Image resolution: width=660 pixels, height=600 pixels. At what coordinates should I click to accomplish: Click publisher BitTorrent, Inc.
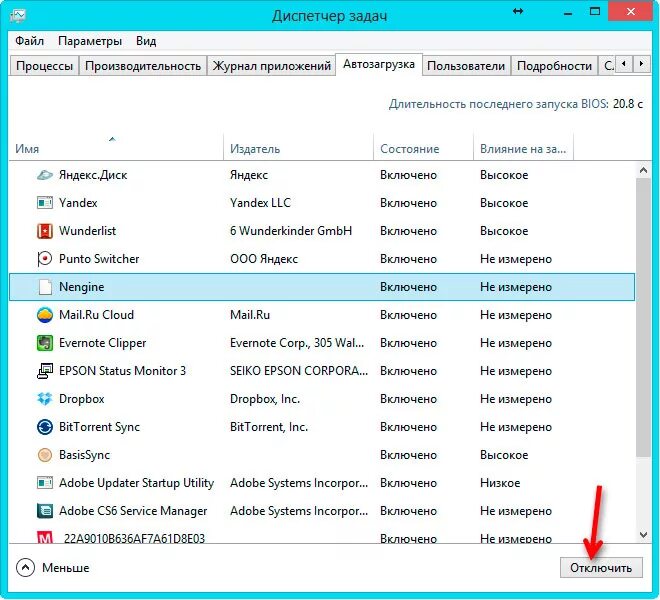coord(269,427)
